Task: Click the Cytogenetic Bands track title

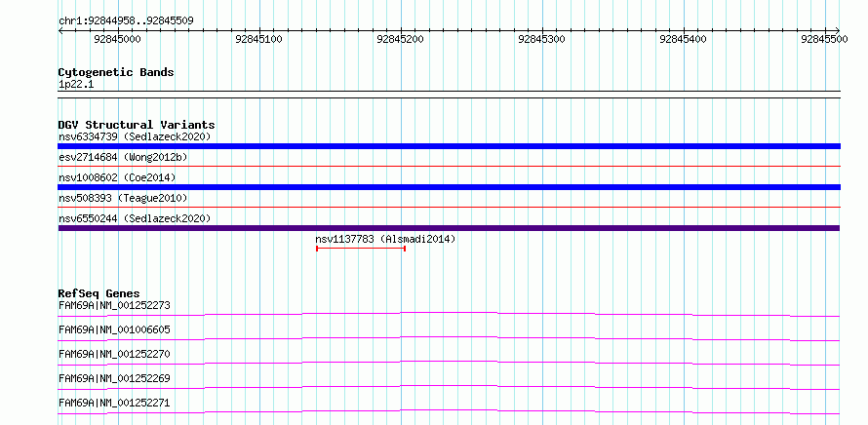Action: coord(116,72)
